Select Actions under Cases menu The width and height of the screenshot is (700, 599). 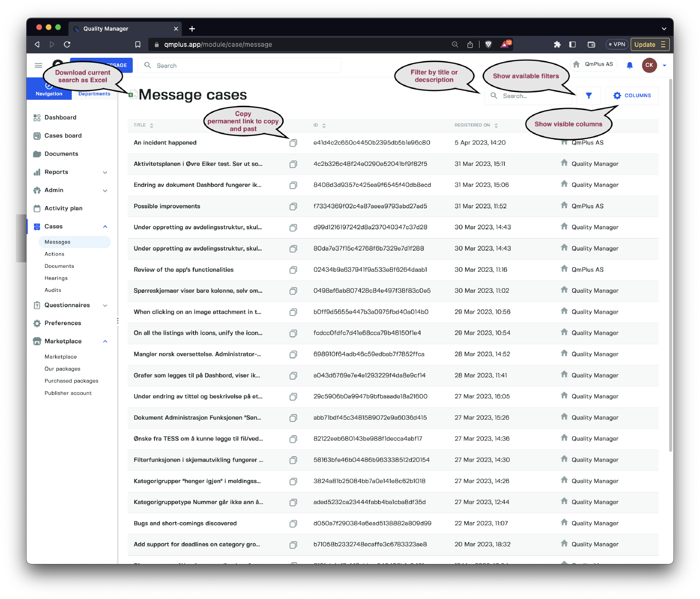[54, 254]
